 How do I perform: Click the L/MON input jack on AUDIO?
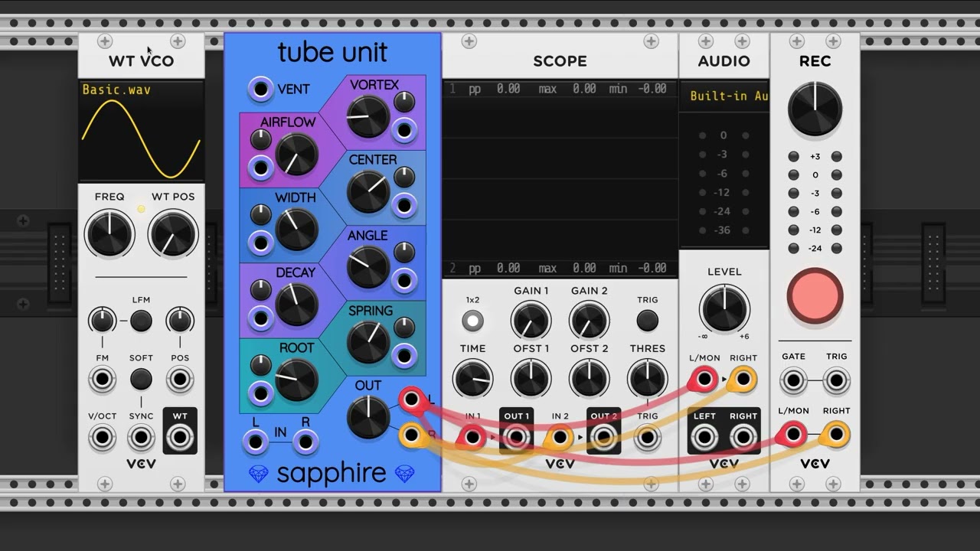pos(704,379)
